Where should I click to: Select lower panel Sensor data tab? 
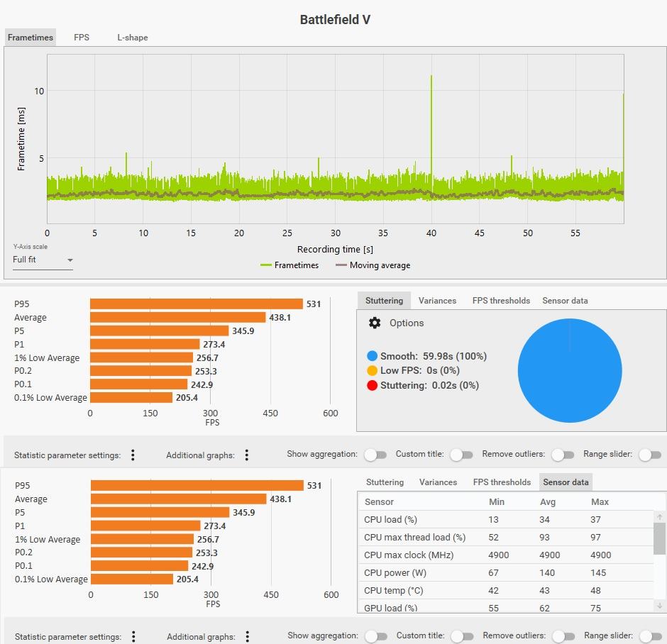[566, 482]
